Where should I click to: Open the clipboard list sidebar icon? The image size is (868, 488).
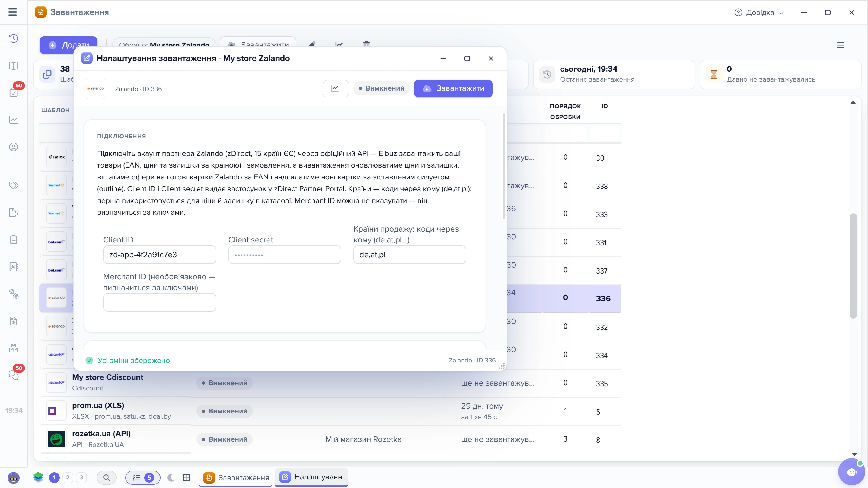click(14, 240)
